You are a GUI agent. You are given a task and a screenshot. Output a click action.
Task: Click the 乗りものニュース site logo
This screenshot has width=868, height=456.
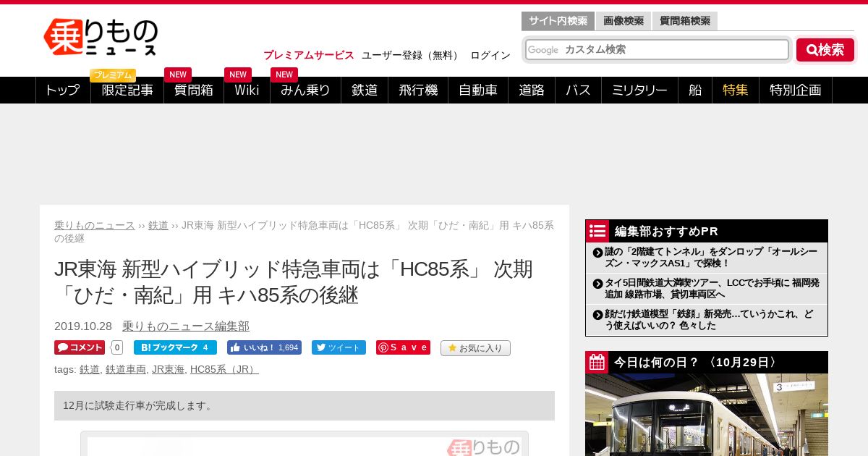pos(101,37)
